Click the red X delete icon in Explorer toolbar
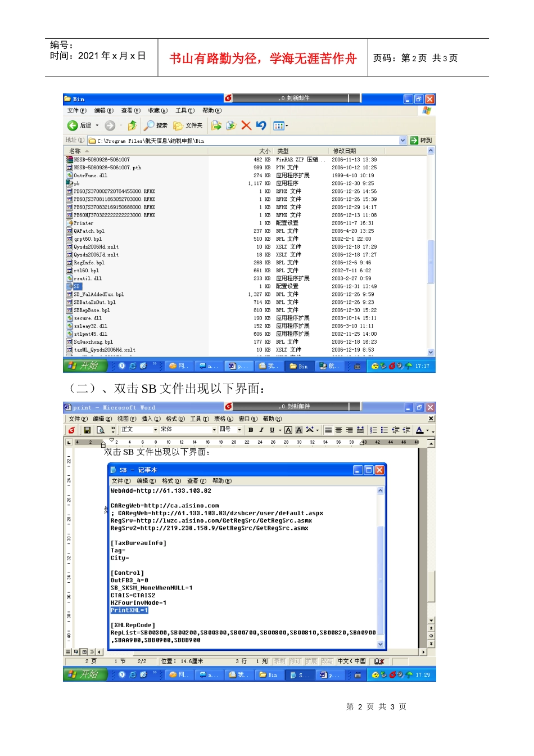 pos(246,125)
